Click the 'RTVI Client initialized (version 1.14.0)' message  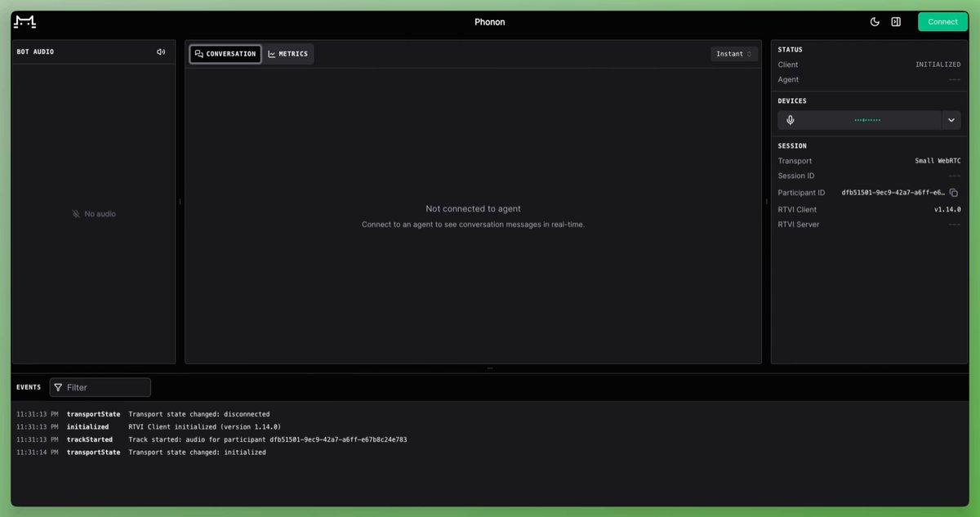[x=205, y=427]
